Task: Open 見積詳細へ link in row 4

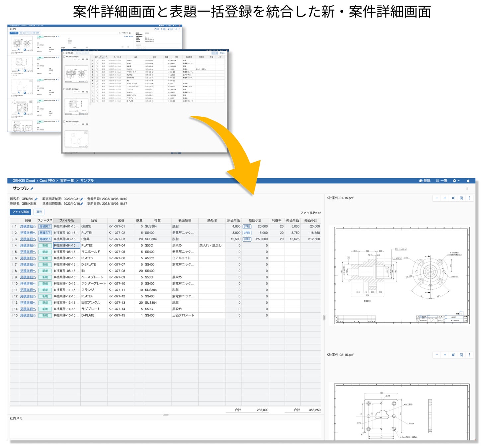Action: (x=28, y=246)
